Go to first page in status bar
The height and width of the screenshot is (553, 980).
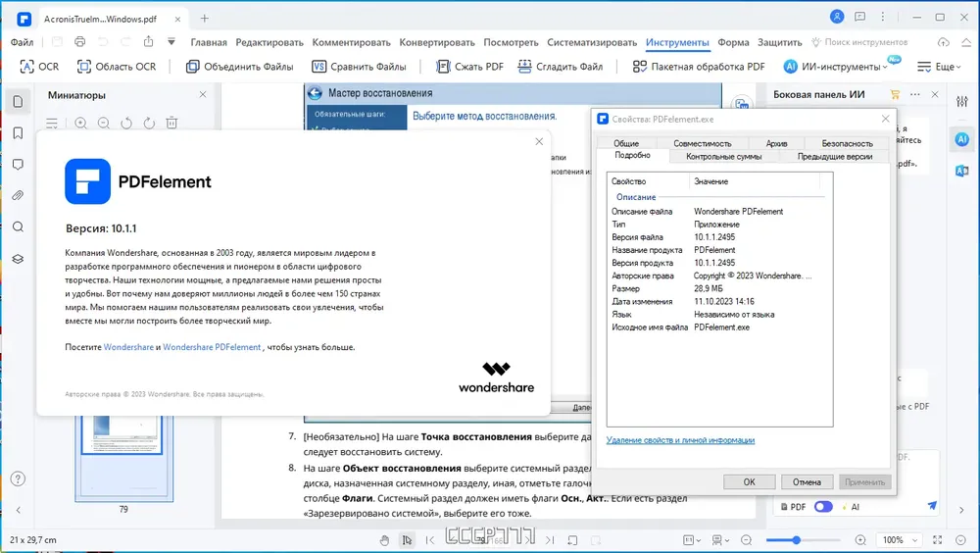tap(430, 540)
